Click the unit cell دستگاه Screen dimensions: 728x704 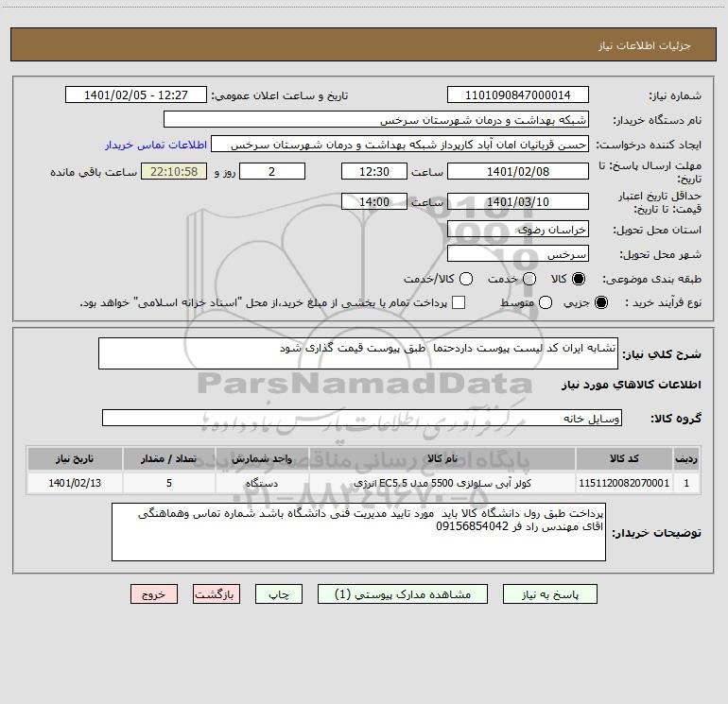coord(262,483)
